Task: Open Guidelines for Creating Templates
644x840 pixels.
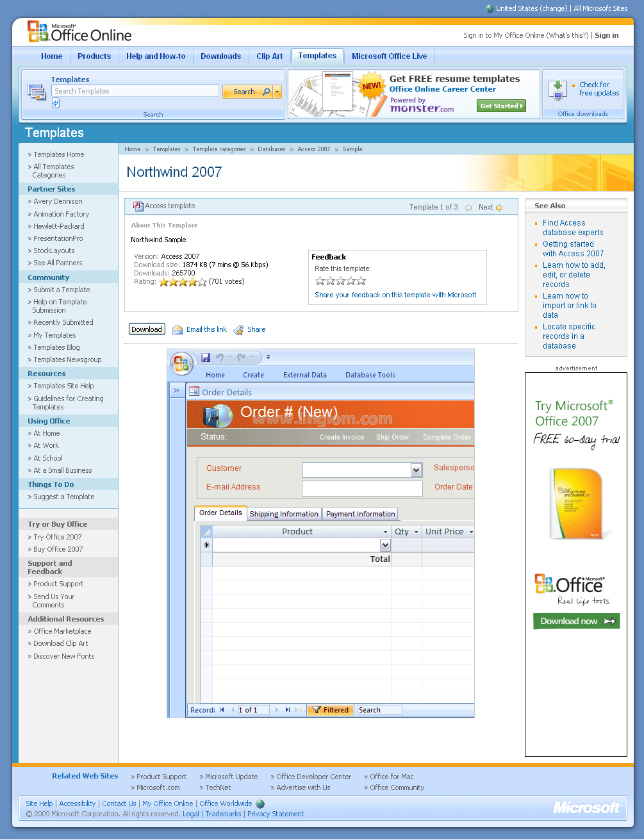Action: pos(68,402)
